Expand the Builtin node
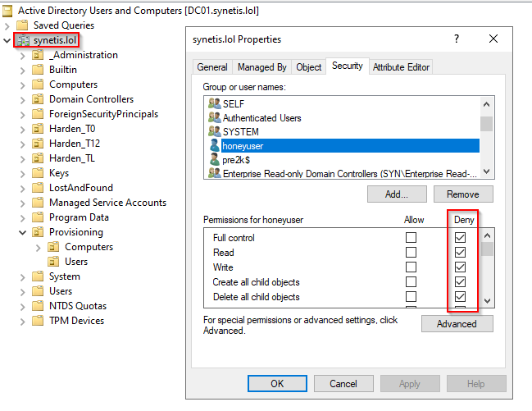Image resolution: width=532 pixels, height=411 pixels. click(22, 71)
